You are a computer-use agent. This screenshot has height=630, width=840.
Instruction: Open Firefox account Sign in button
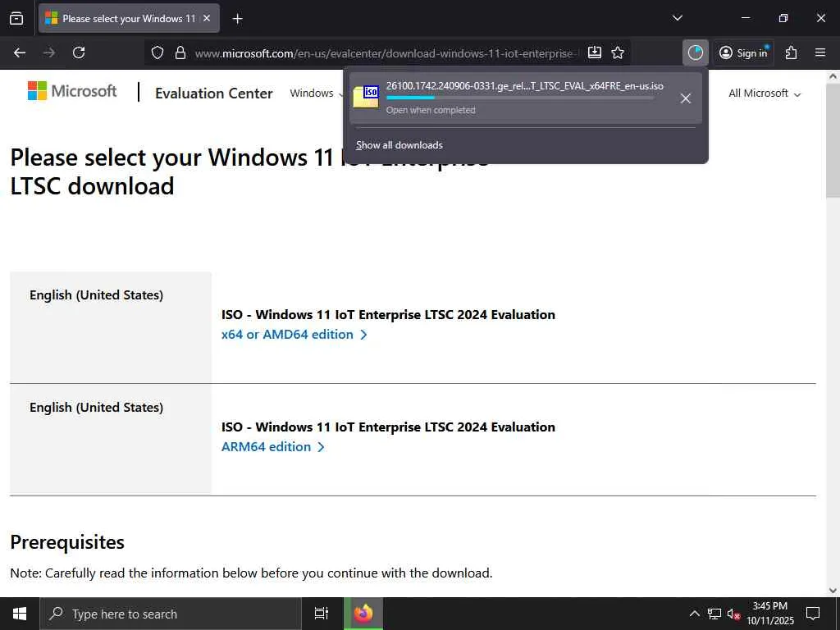[x=743, y=52]
